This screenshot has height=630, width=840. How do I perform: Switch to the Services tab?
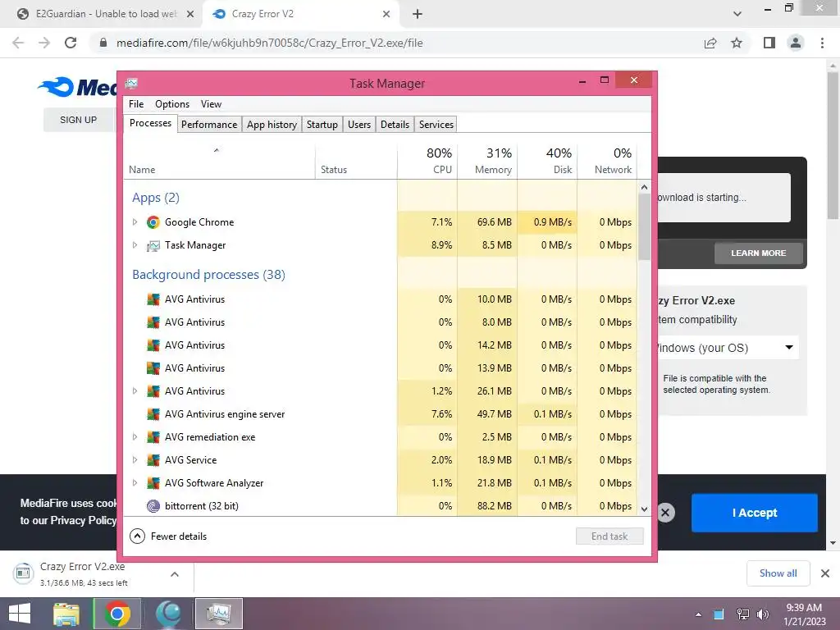pyautogui.click(x=436, y=125)
